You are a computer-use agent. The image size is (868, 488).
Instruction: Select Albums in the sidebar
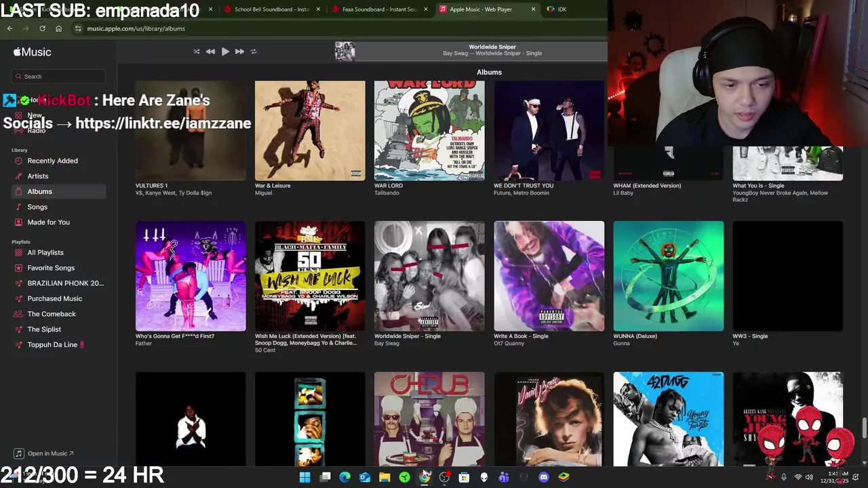point(58,192)
